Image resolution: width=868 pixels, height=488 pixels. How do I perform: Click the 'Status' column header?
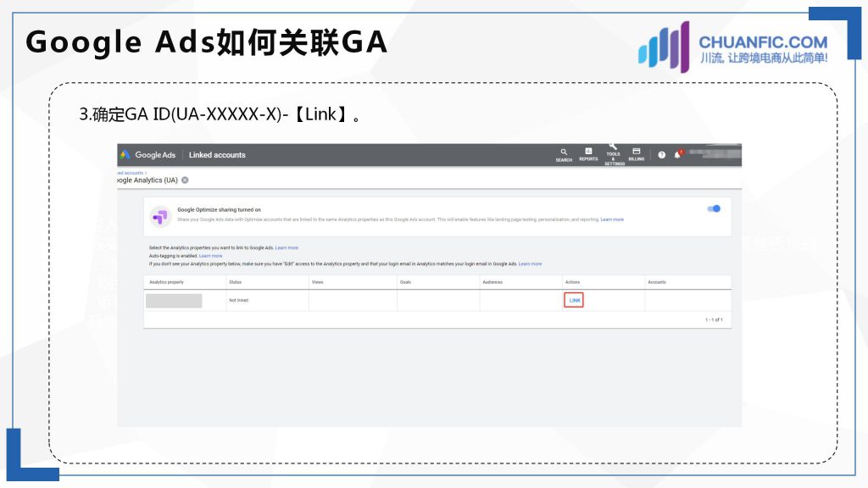[x=236, y=282]
